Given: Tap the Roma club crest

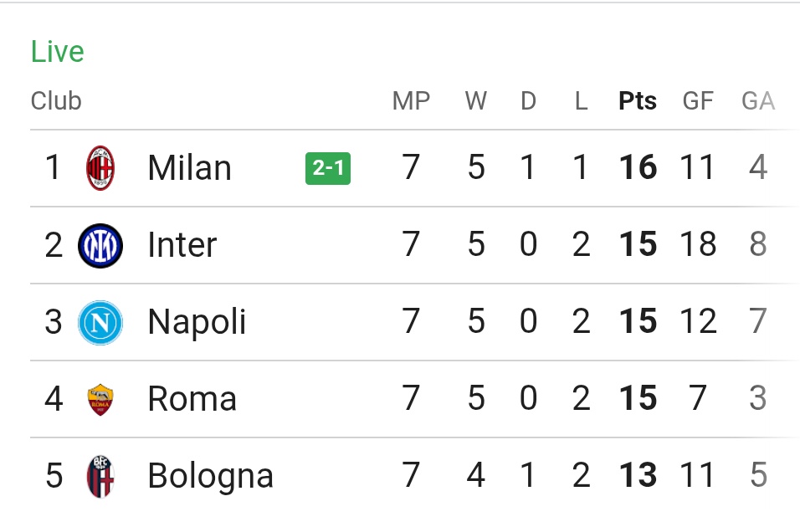Looking at the screenshot, I should pyautogui.click(x=100, y=399).
